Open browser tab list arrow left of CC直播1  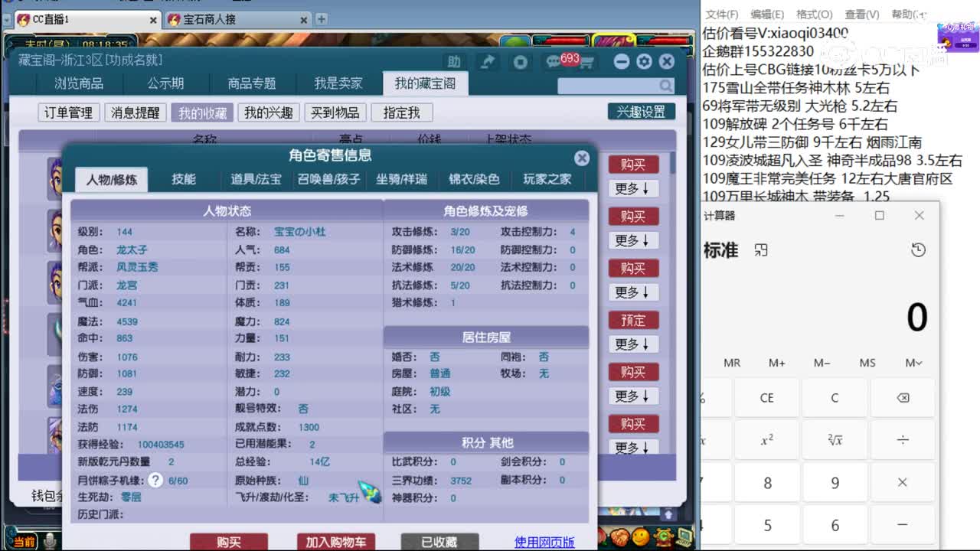[7, 20]
